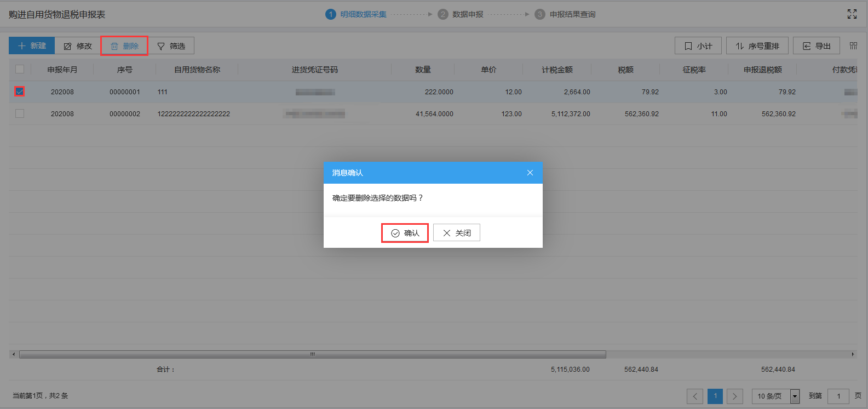Click the 自用货物名称 column header
The height and width of the screenshot is (409, 868).
pos(197,70)
